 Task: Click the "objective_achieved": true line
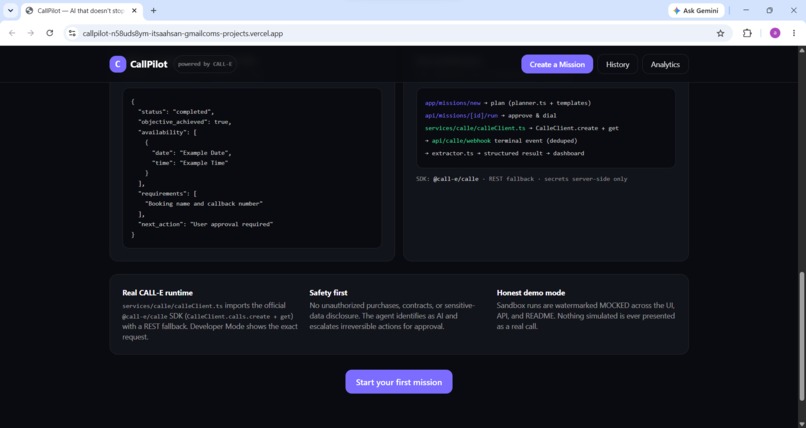click(x=185, y=122)
